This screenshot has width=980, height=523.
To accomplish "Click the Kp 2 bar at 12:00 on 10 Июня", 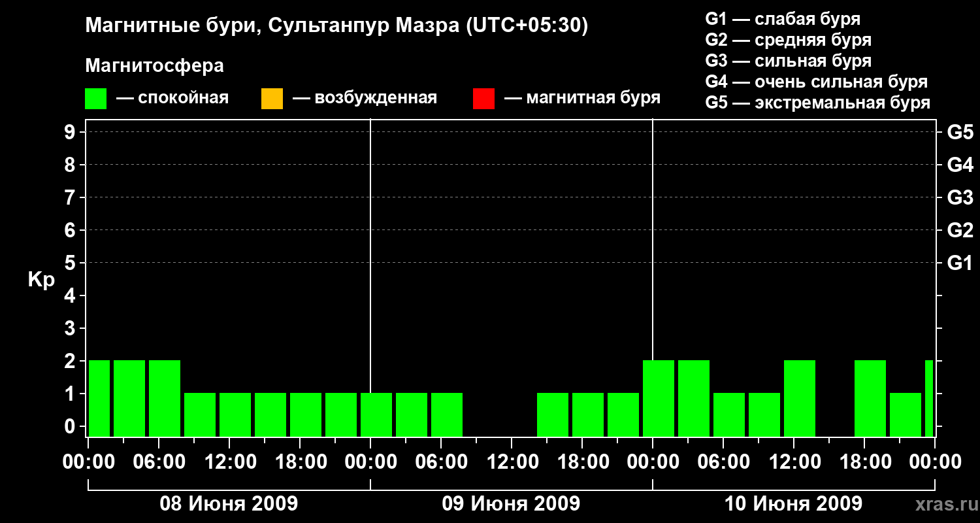I will point(800,398).
